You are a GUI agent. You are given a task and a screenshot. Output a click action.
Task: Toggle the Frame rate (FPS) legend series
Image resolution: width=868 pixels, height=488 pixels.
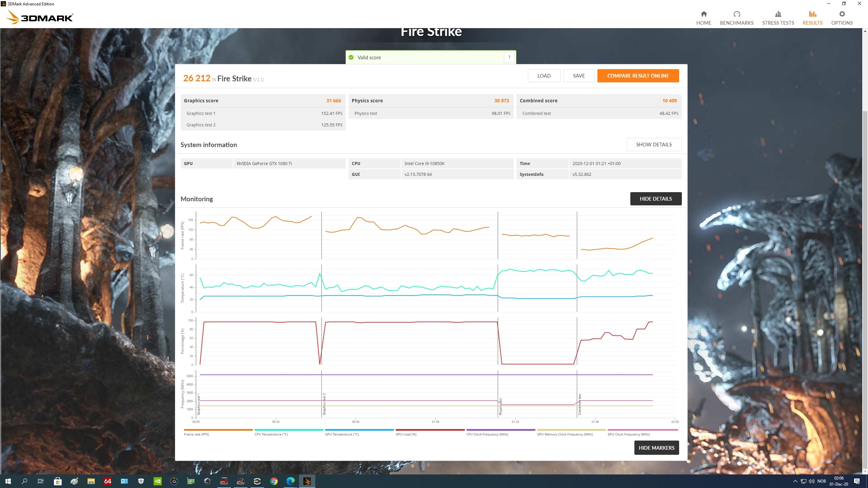218,432
